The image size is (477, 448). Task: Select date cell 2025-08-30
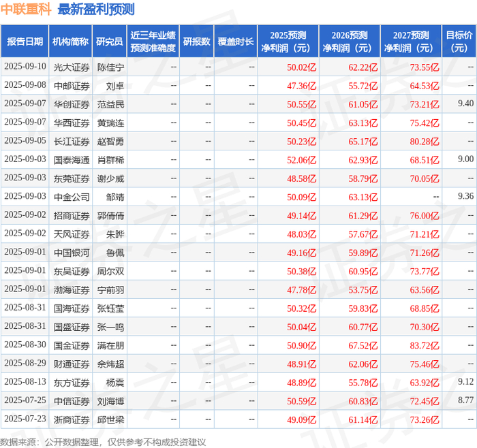click(25, 345)
